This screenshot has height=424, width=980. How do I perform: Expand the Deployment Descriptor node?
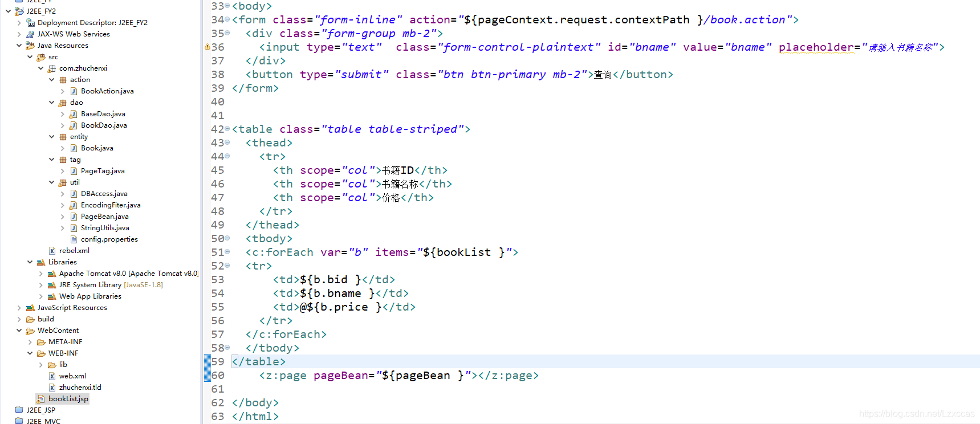[19, 23]
